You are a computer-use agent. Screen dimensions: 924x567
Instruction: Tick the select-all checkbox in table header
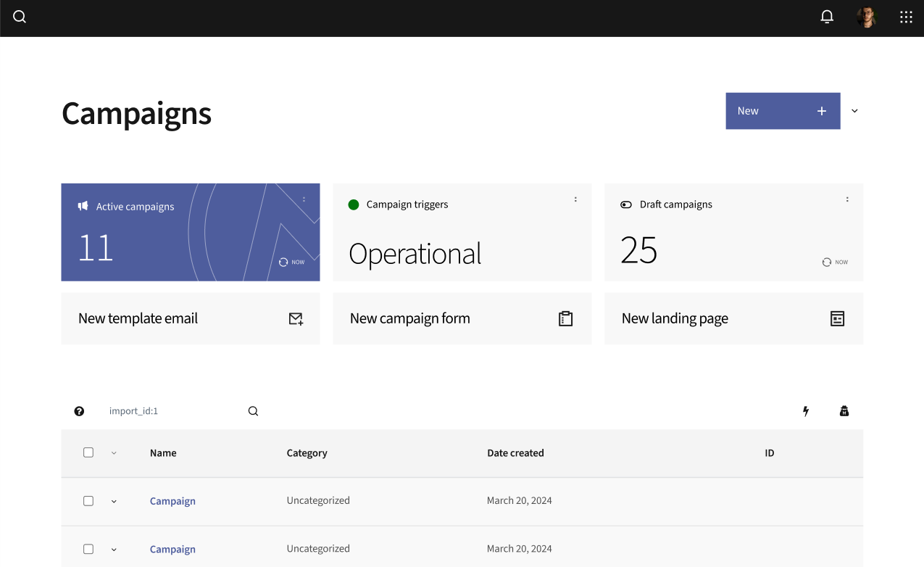pyautogui.click(x=88, y=452)
